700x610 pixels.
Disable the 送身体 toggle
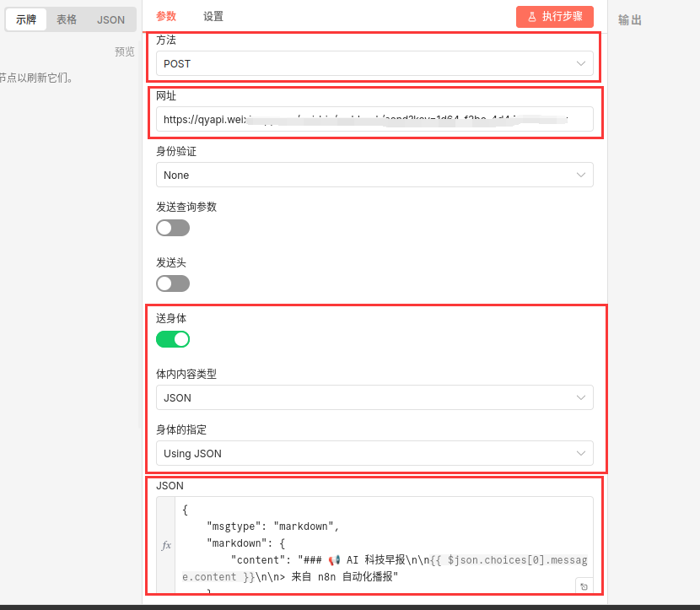(173, 339)
